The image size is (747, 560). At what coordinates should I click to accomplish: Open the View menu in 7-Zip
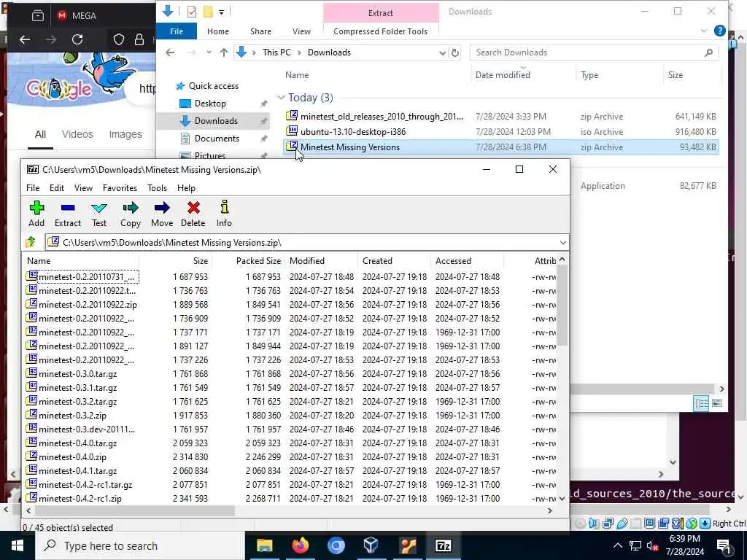83,188
